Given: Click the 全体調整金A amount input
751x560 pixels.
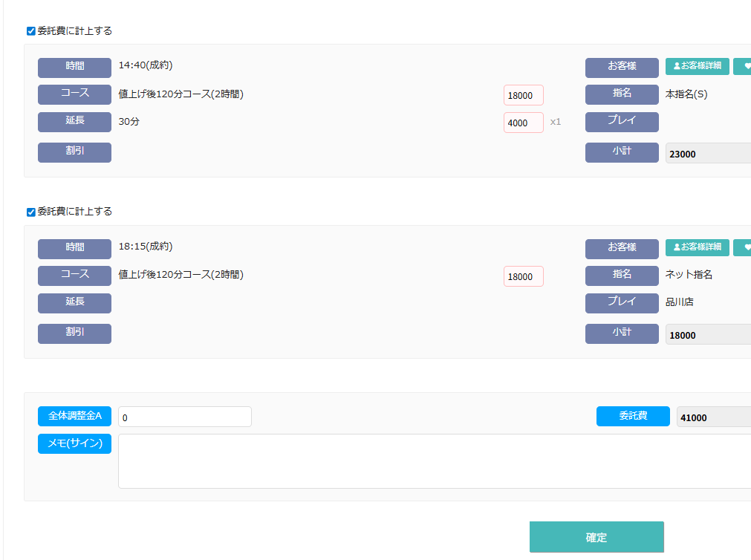Looking at the screenshot, I should click(184, 417).
